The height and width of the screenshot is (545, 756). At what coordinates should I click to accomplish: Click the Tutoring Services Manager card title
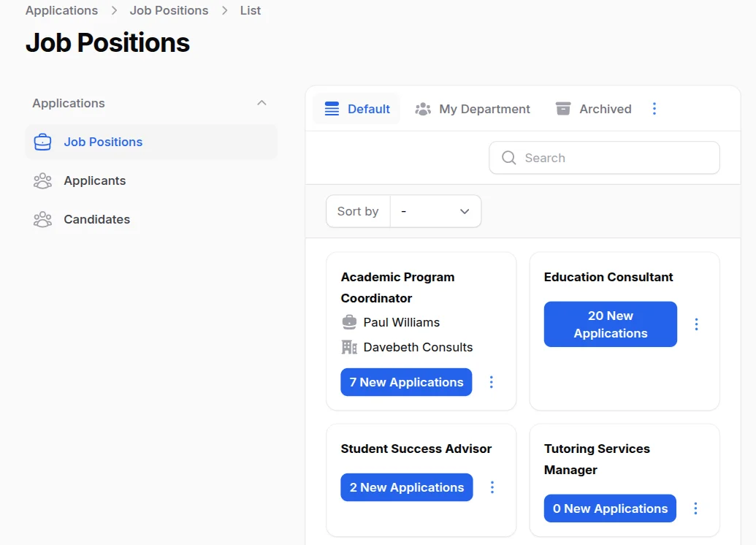coord(597,459)
